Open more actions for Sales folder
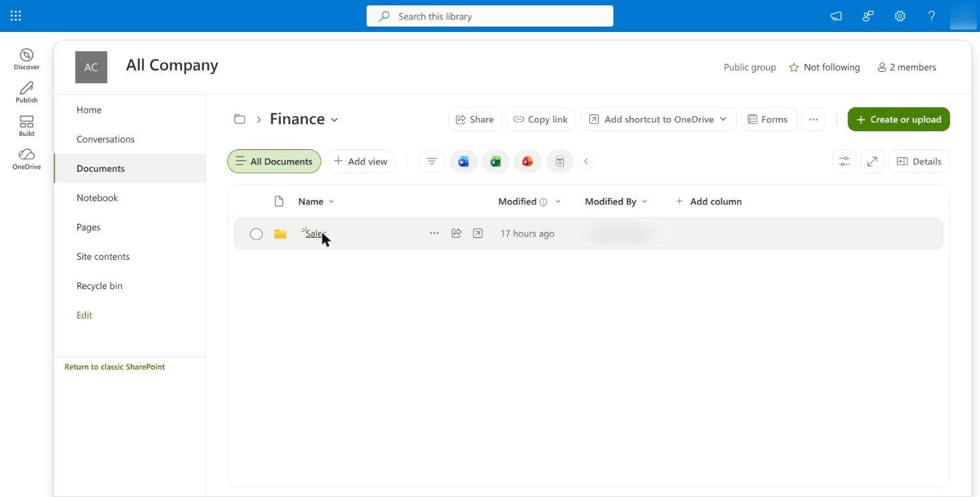The height and width of the screenshot is (497, 980). 434,233
